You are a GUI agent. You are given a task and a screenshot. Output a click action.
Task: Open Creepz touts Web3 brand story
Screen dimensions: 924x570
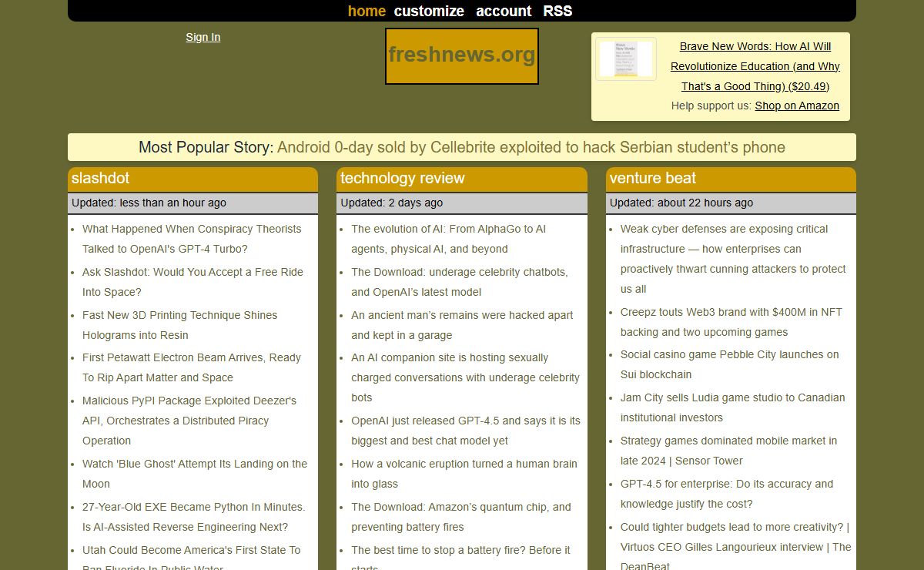pos(731,322)
